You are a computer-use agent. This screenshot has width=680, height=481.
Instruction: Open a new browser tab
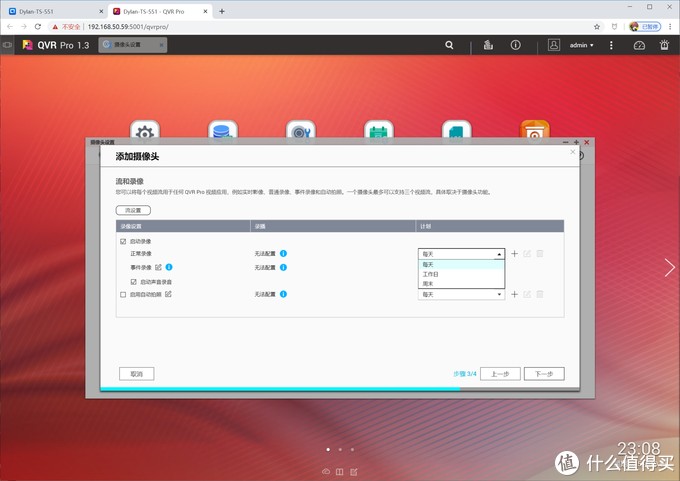click(x=222, y=11)
